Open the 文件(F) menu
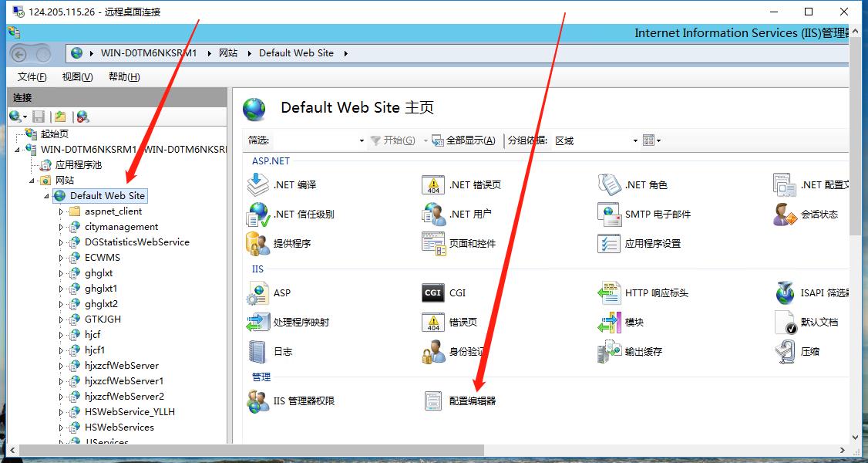 tap(32, 77)
